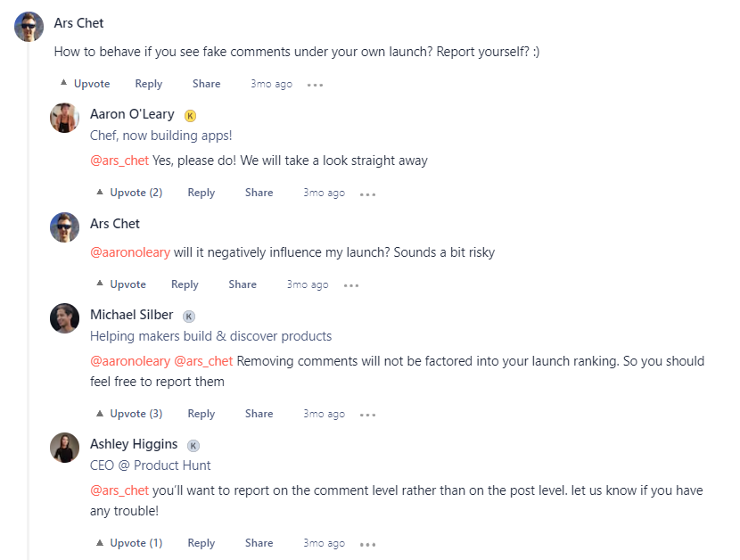This screenshot has height=560, width=740.
Task: Open the Share menu on the original comment
Action: [x=206, y=83]
